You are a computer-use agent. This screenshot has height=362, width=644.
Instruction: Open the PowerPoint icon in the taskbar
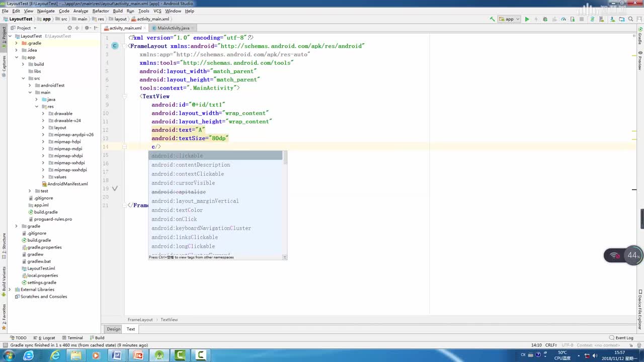(x=138, y=355)
